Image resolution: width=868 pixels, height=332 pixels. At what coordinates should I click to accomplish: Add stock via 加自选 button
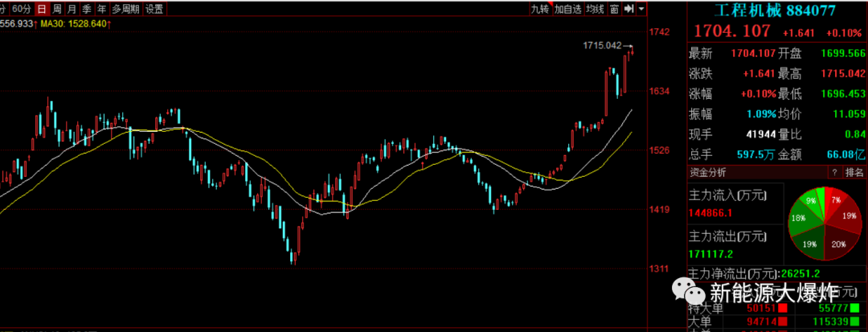pos(567,9)
